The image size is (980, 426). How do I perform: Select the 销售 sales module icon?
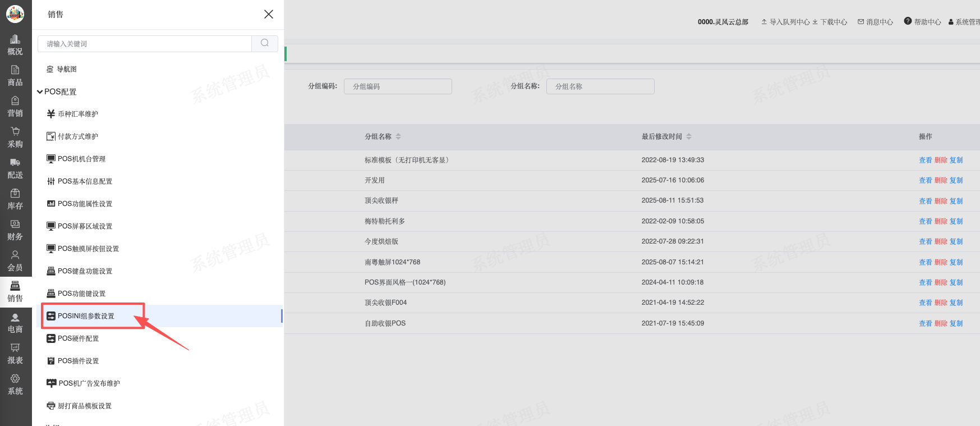pos(15,286)
